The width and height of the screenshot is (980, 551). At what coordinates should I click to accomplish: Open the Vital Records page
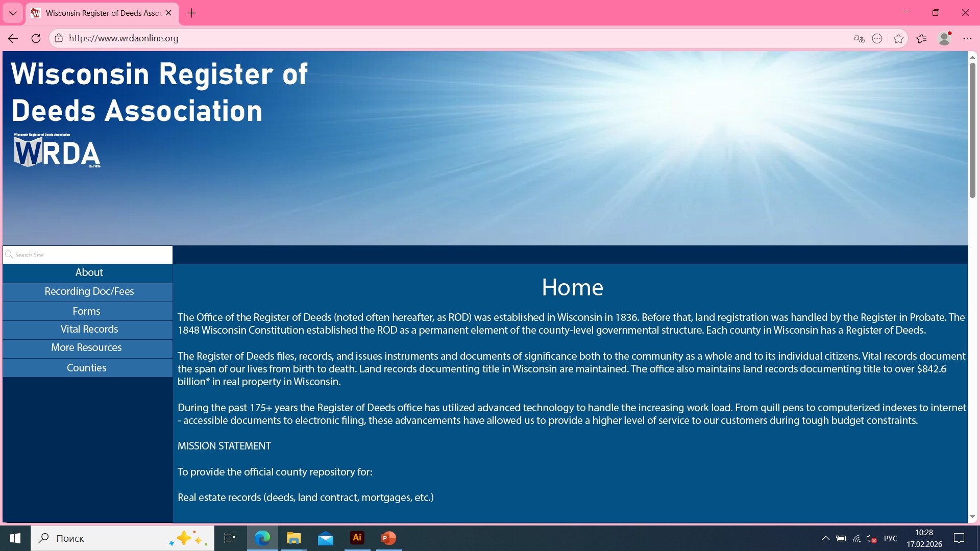click(x=89, y=329)
